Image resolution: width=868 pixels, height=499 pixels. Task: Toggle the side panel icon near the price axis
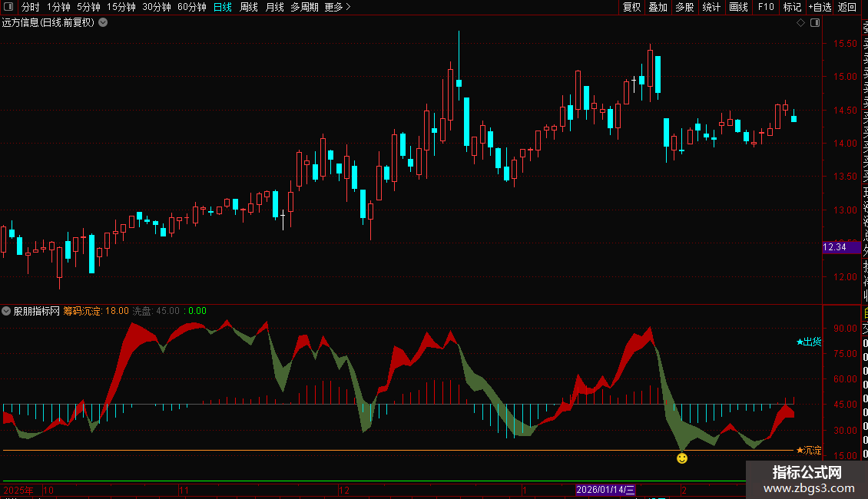point(815,23)
